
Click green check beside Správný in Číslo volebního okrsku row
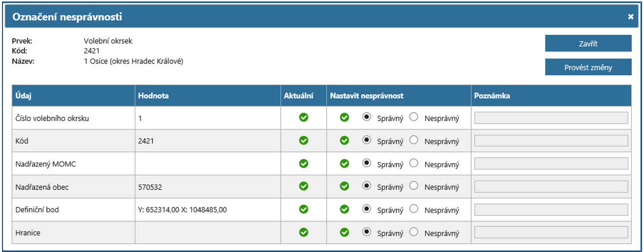coord(344,118)
